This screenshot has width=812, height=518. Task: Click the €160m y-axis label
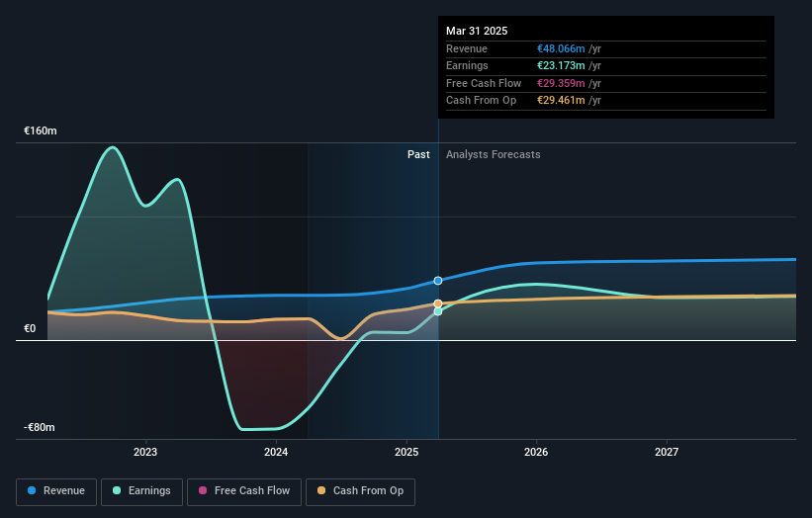point(41,130)
